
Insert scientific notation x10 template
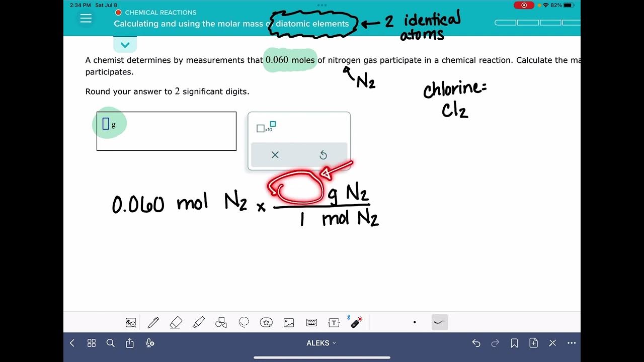[266, 127]
